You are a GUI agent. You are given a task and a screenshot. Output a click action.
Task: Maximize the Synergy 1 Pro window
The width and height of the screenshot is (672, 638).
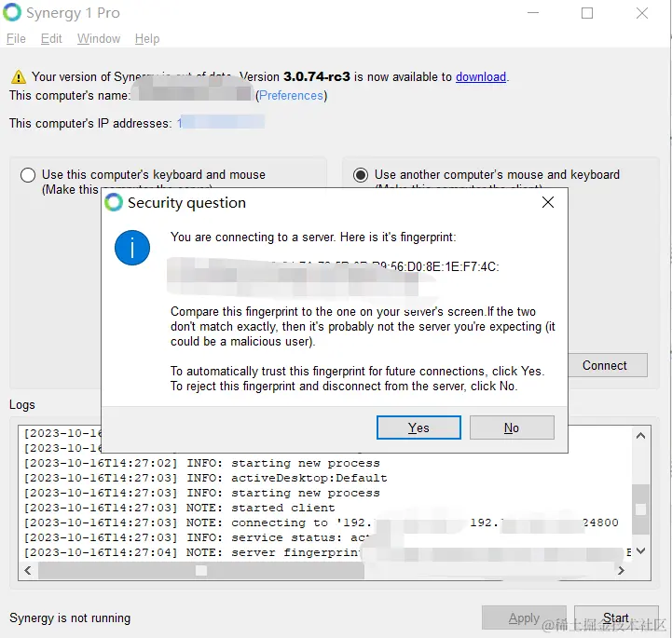(587, 13)
